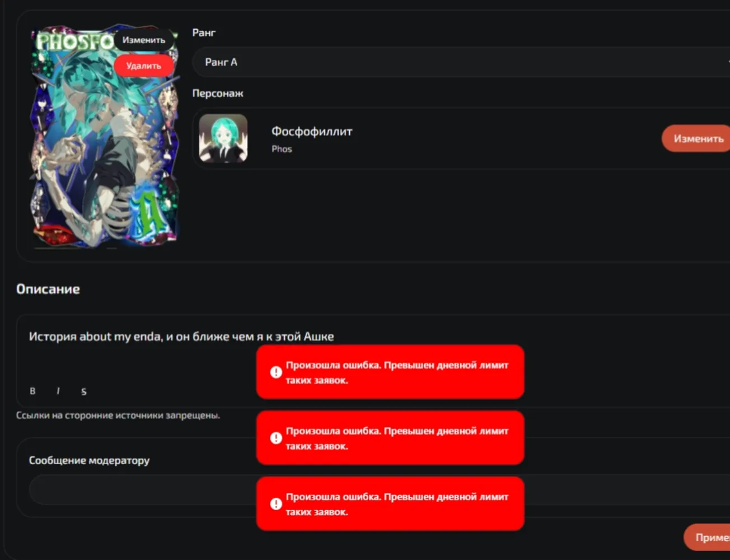This screenshot has height=560, width=730.
Task: Click Изменить over the card image
Action: point(144,40)
